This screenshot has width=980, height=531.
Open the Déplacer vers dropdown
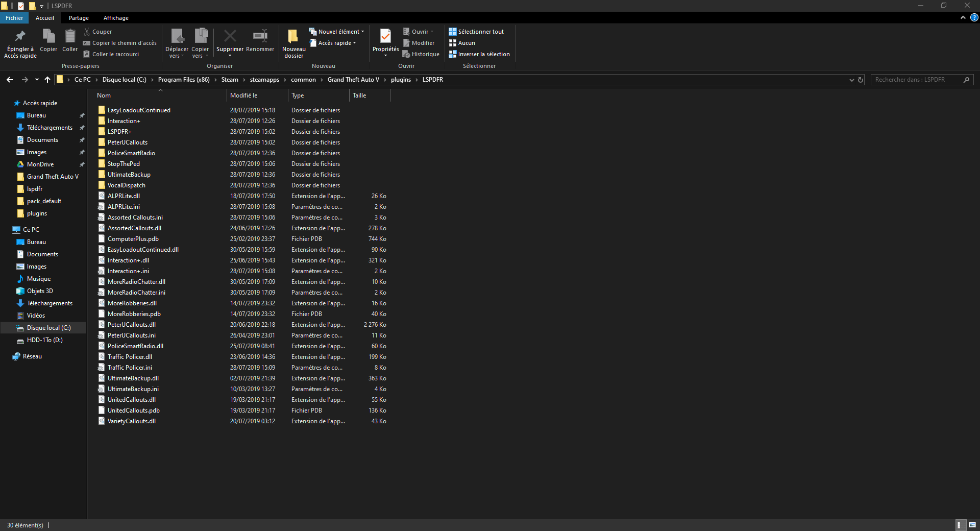point(177,43)
